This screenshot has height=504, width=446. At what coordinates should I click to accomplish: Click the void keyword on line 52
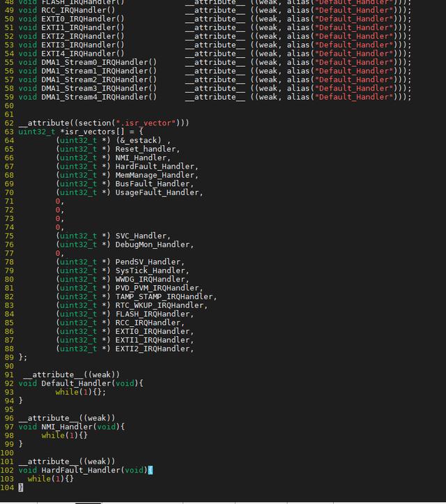pyautogui.click(x=28, y=36)
